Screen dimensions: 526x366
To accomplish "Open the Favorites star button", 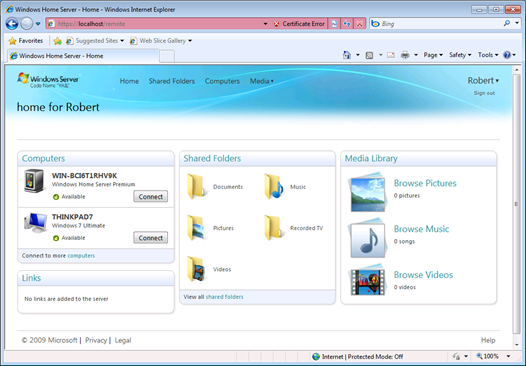I will [x=26, y=41].
